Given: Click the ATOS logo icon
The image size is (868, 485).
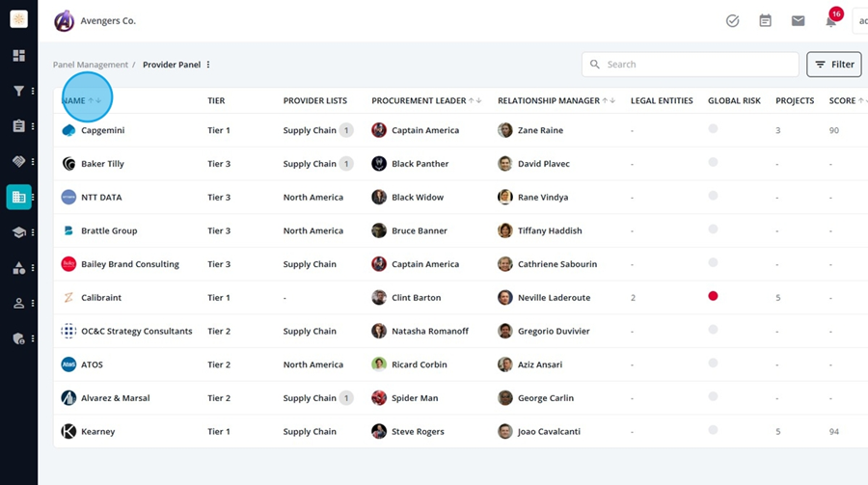Looking at the screenshot, I should pos(68,364).
